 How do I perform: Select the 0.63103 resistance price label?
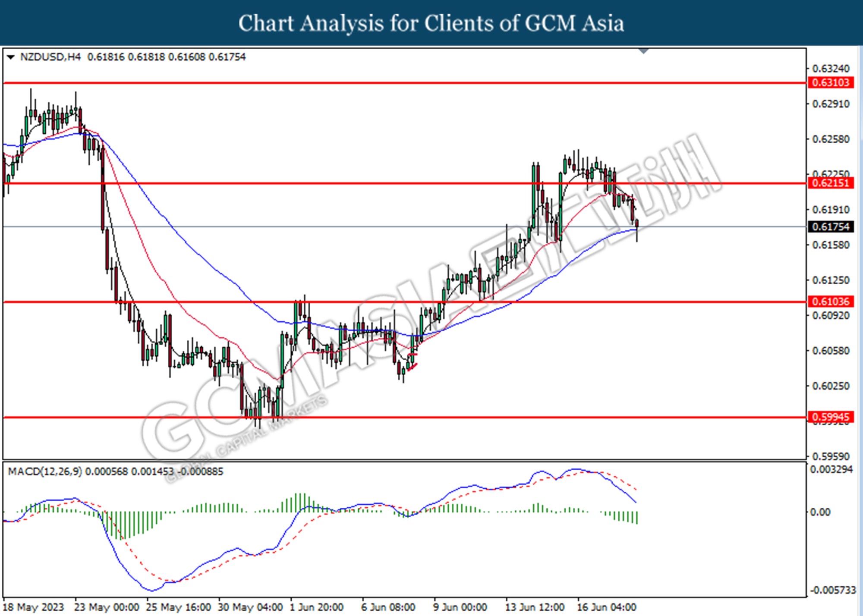831,82
